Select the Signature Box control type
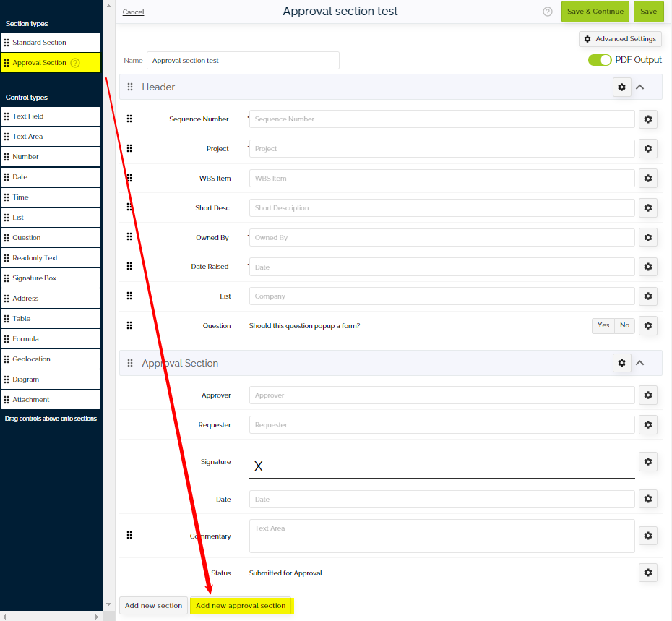Screen dimensions: 672x621 pyautogui.click(x=51, y=278)
